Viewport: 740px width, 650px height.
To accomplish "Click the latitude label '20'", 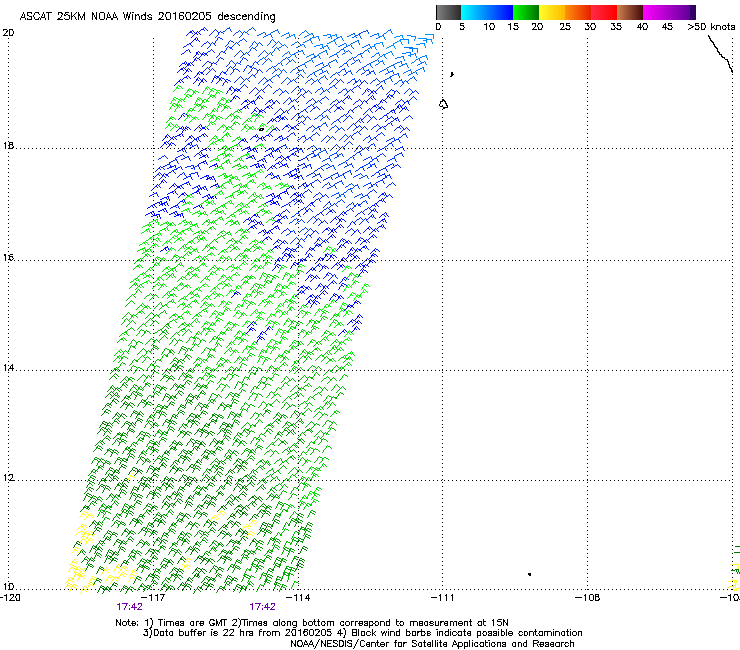I will tap(8, 33).
